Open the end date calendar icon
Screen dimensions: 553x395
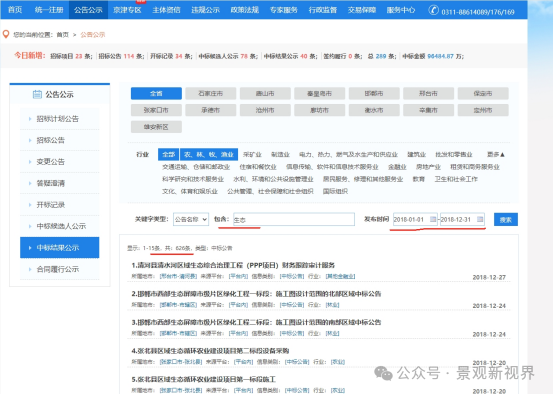[x=480, y=219]
